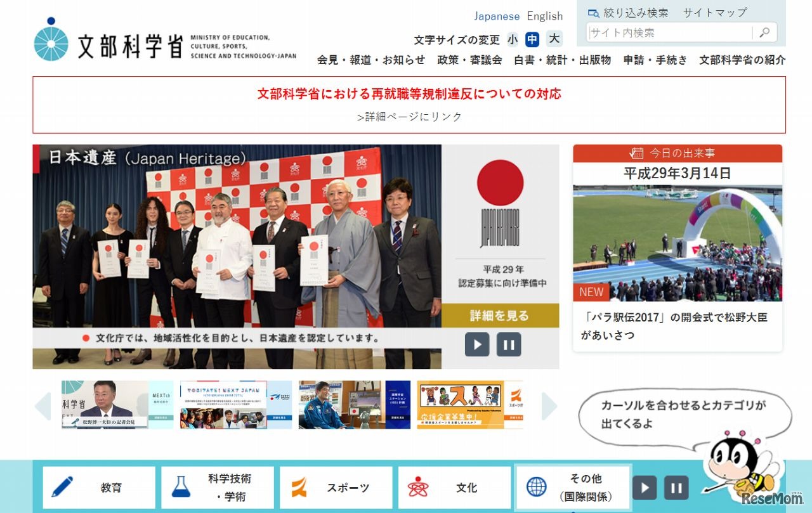Open パラ駅伝2017 opening ceremony news link

674,326
